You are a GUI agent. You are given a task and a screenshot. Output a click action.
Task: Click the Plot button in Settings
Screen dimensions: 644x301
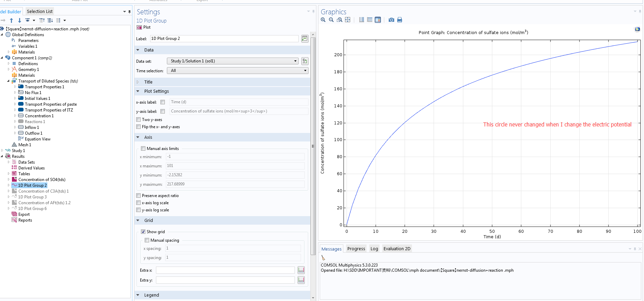tap(144, 27)
